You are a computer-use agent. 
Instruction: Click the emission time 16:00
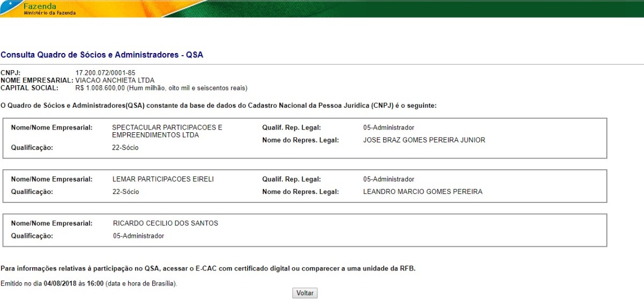95,283
